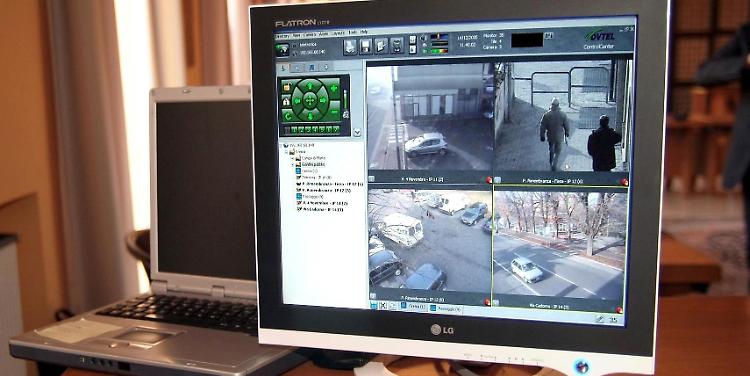Click the small icon left of top-right tile title
Screen dimensions: 750x376
[497, 180]
